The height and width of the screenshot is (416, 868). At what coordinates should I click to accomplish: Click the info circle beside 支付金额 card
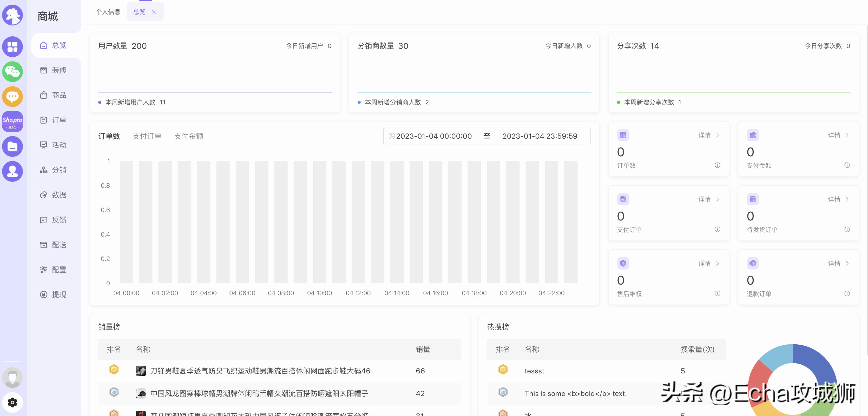coord(847,165)
